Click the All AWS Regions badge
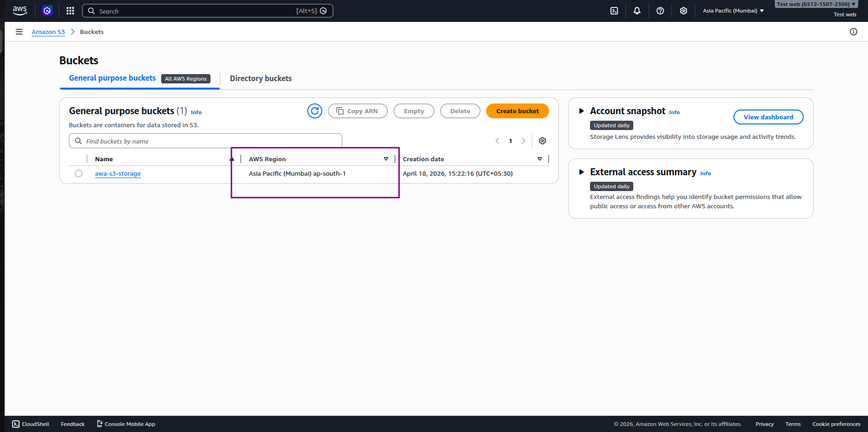Image resolution: width=868 pixels, height=432 pixels. tap(186, 79)
